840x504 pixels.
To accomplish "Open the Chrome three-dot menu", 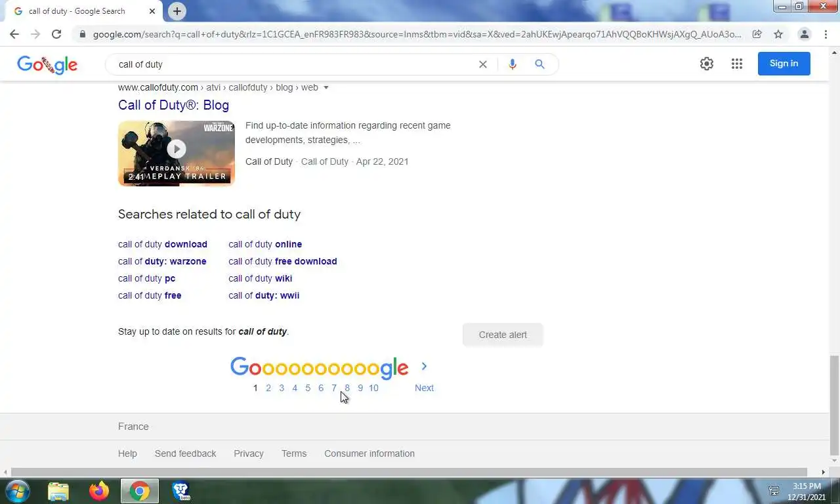I will (x=826, y=34).
